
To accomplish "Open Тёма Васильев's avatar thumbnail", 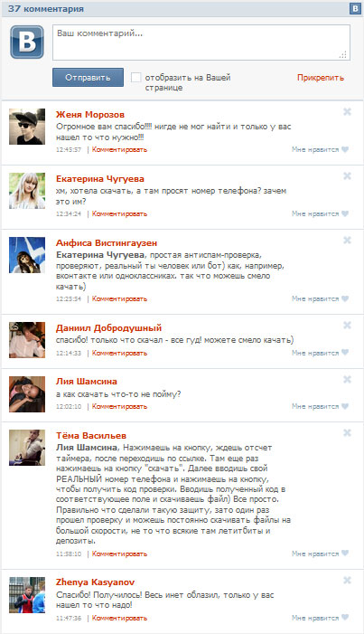I will [27, 448].
